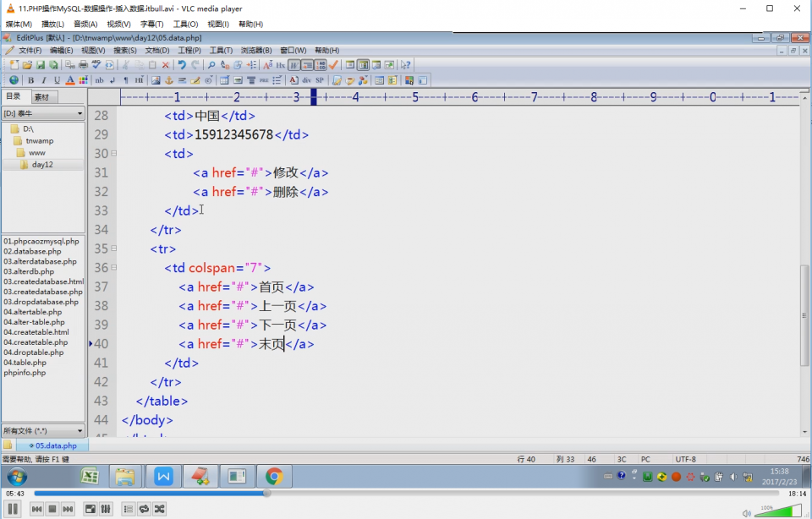Open the VLC 媒体(M) menu
812x519 pixels.
coord(19,24)
